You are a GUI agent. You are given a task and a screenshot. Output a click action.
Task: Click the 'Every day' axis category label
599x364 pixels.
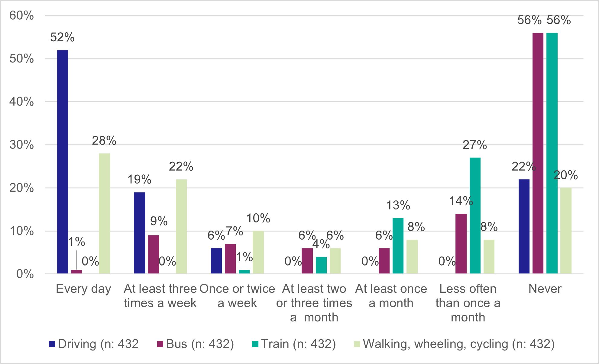tap(83, 289)
